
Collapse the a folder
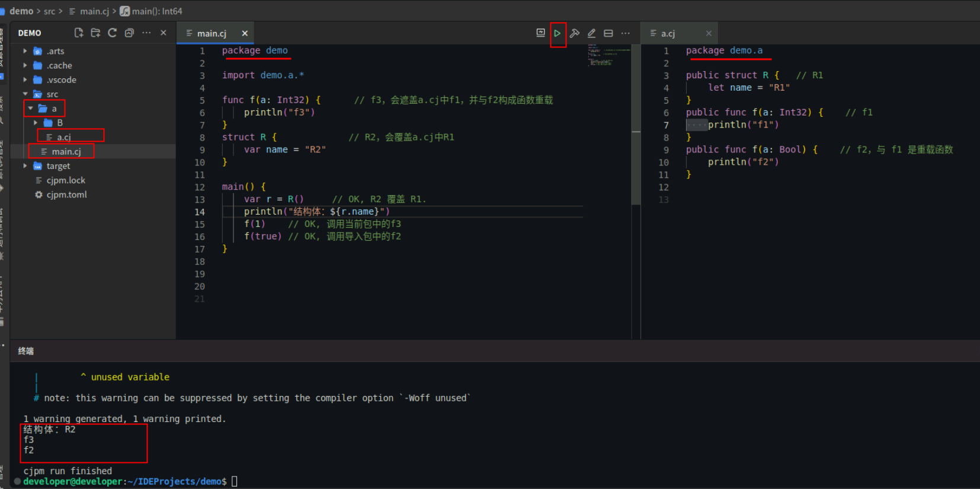point(30,108)
